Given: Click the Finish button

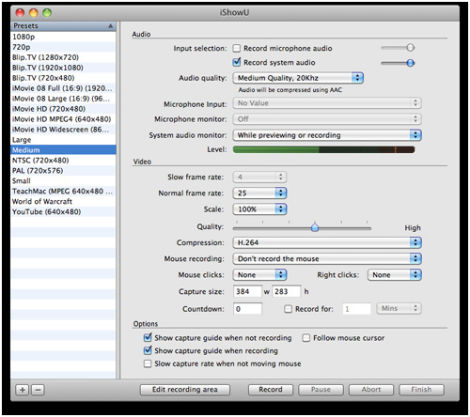Looking at the screenshot, I should [x=421, y=390].
